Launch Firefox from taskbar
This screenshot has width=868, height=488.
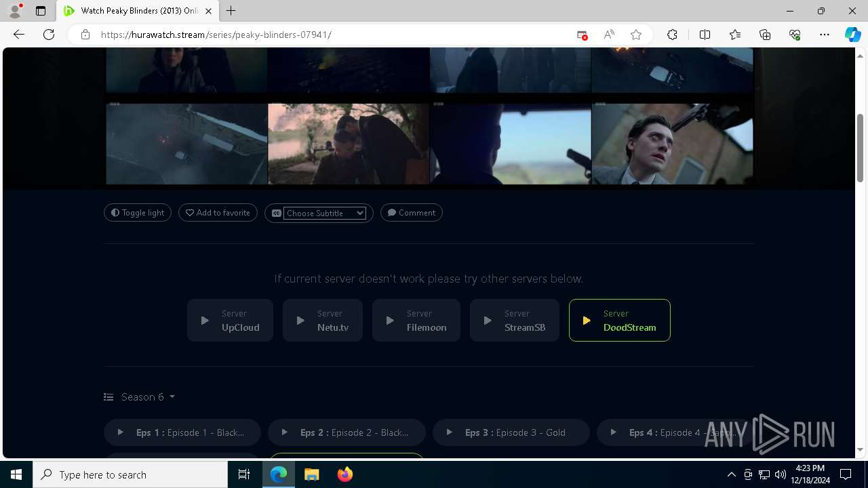pos(345,474)
